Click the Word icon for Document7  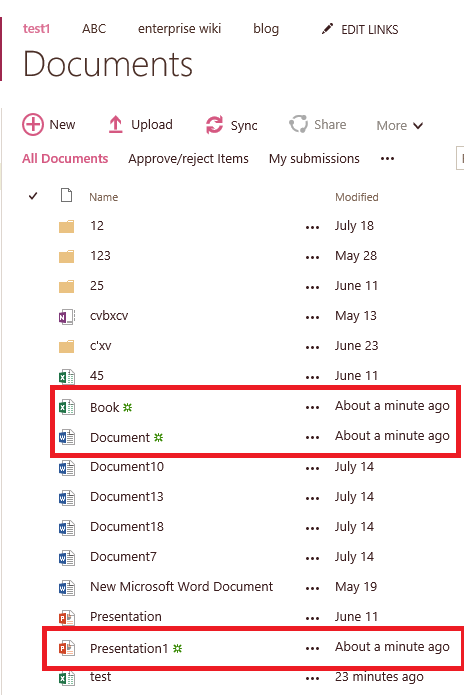tap(67, 558)
